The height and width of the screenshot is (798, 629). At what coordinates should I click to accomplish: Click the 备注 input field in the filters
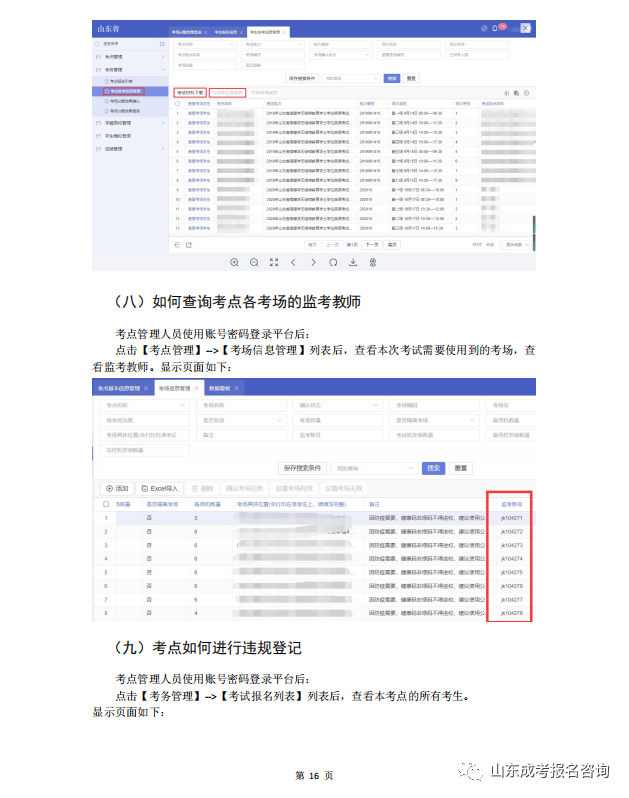[241, 435]
